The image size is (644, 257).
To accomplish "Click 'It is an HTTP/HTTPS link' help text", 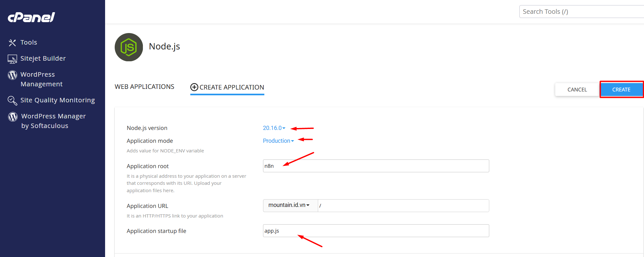I will (x=175, y=216).
